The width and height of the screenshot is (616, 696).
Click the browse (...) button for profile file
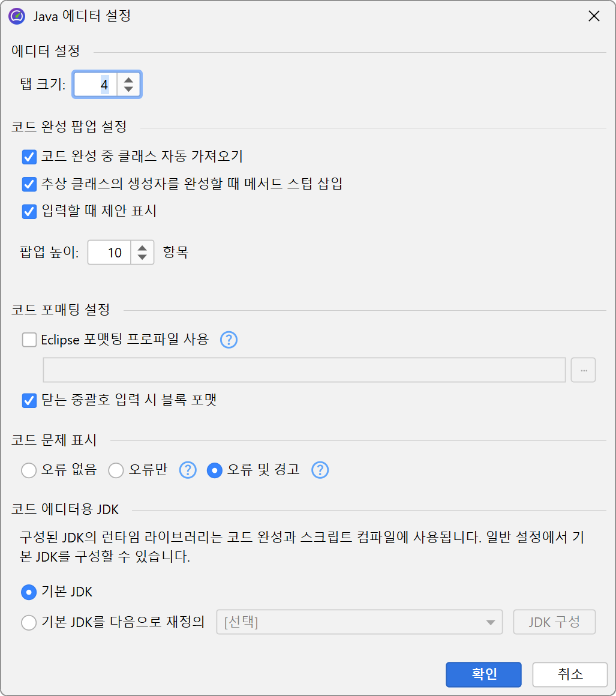[x=584, y=370]
